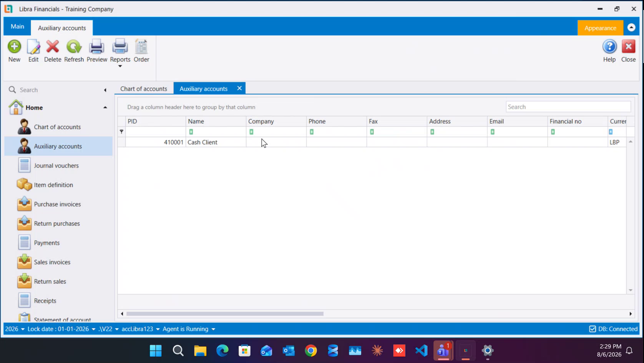Click the sidebar Search field
This screenshot has width=644, height=363.
pos(54,90)
